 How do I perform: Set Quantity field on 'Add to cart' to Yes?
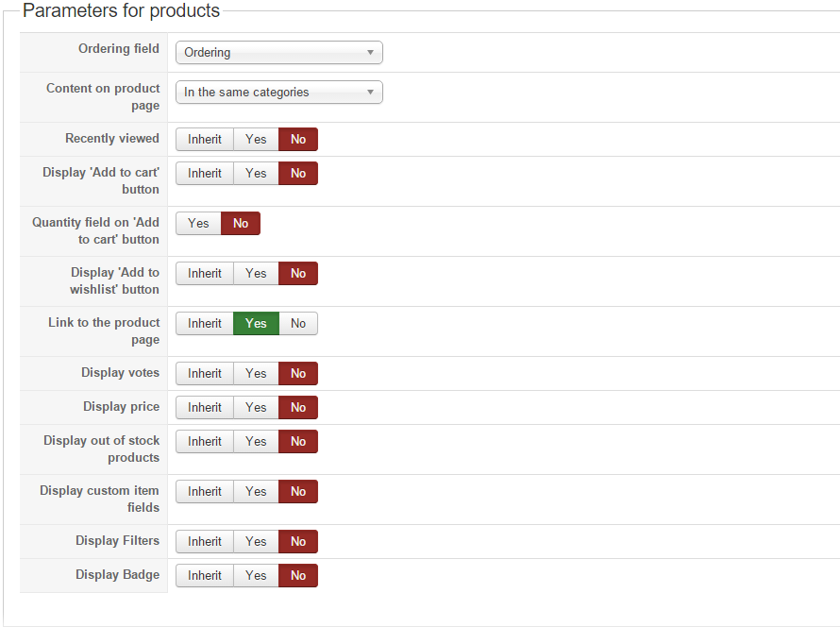coord(198,224)
